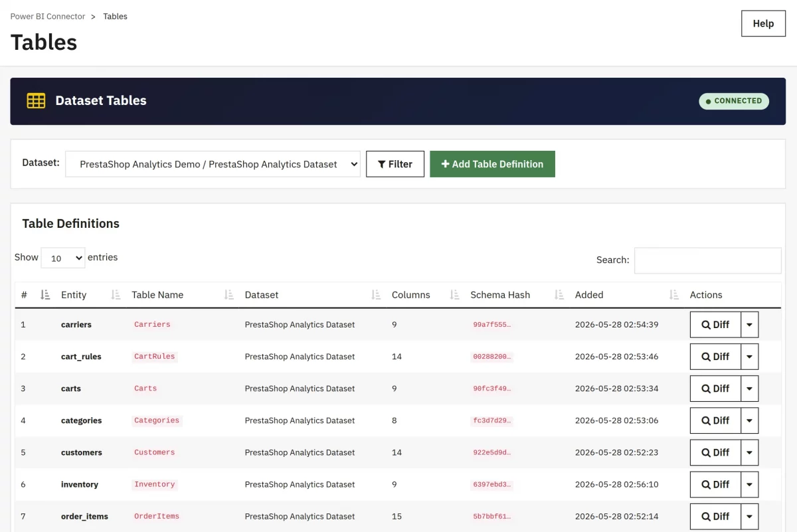Click schema hash 922e5d9d…
The width and height of the screenshot is (797, 532).
pos(492,452)
